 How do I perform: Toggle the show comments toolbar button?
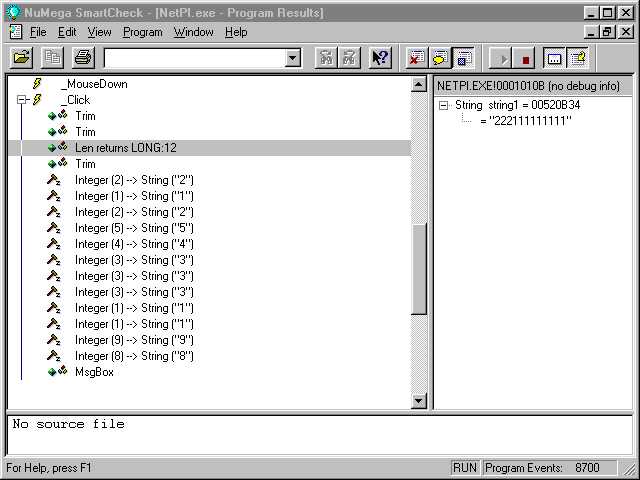[x=440, y=58]
